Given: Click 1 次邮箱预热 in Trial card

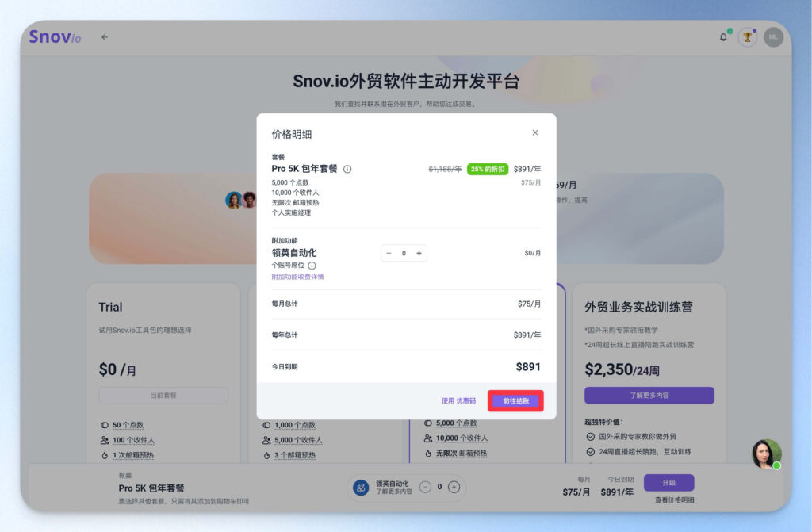Looking at the screenshot, I should click(x=133, y=455).
